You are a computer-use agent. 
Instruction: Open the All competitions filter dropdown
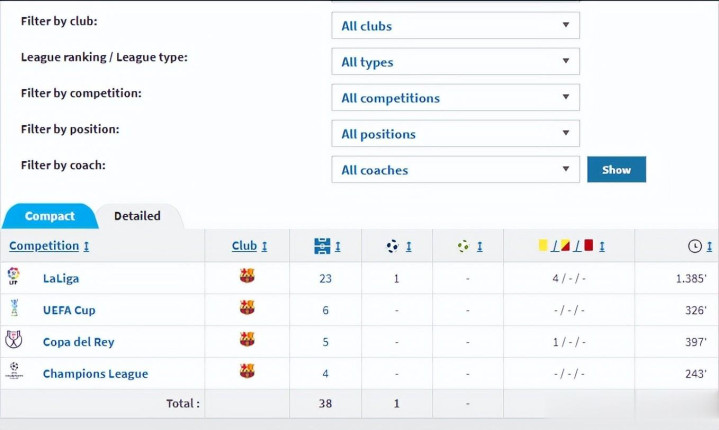pos(455,98)
